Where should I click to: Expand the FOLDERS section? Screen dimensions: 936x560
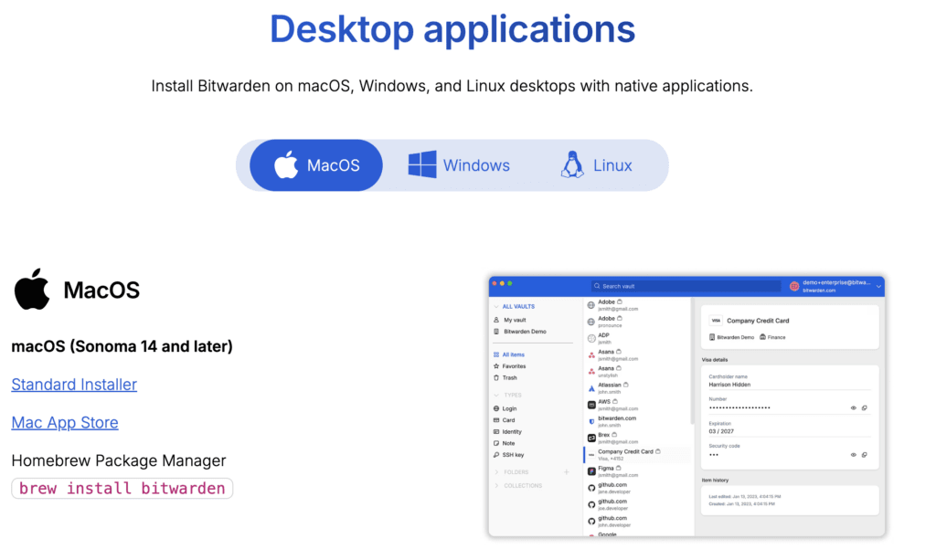[x=496, y=472]
